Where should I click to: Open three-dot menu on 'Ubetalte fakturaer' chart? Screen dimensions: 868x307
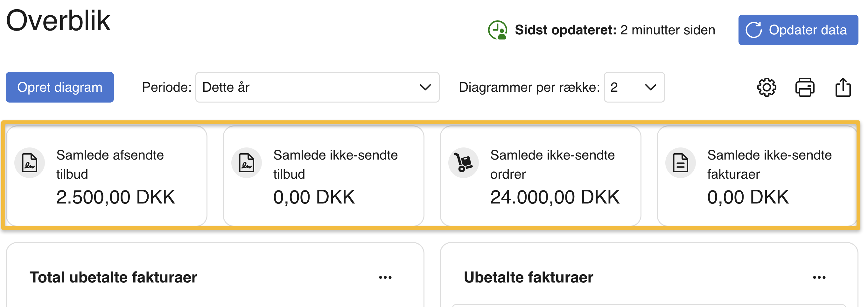click(x=819, y=277)
